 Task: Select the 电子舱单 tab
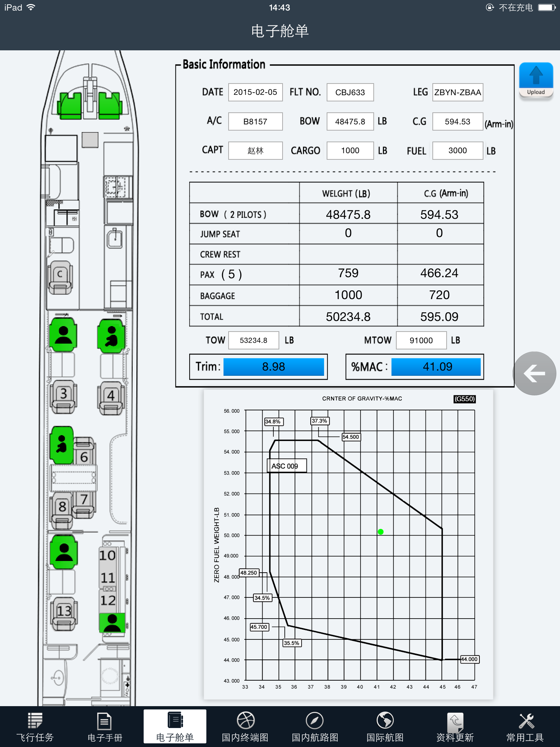tap(175, 726)
